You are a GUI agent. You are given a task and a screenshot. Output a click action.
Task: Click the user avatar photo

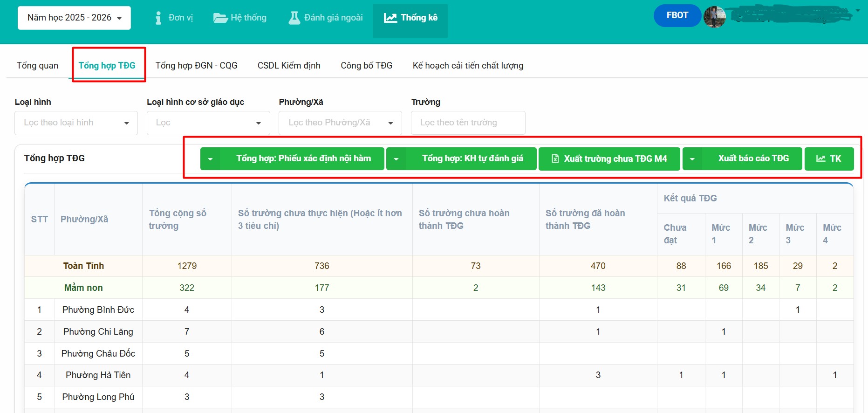715,16
